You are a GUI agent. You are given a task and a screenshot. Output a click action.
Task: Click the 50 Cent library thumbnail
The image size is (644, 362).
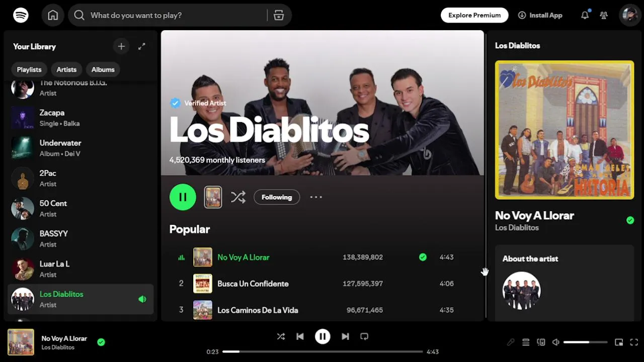click(x=23, y=208)
